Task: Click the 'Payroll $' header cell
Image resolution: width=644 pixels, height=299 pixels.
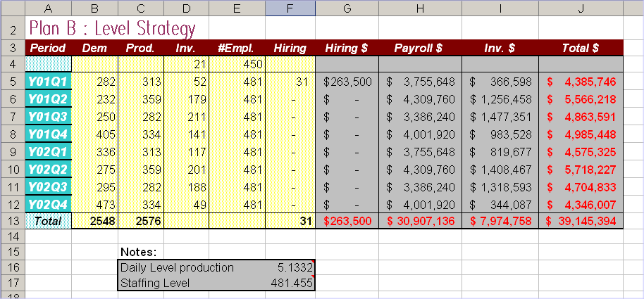Action: click(420, 48)
